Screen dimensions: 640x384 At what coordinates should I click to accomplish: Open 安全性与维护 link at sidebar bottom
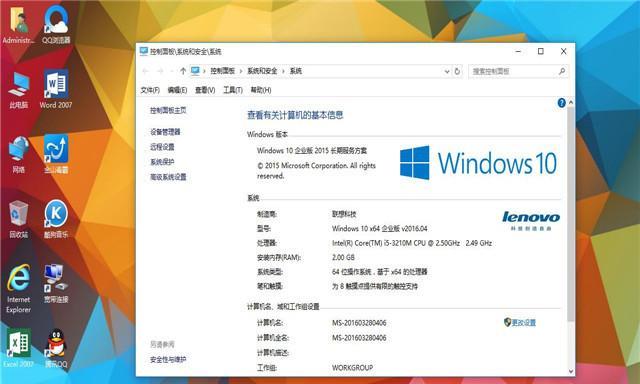coord(168,360)
